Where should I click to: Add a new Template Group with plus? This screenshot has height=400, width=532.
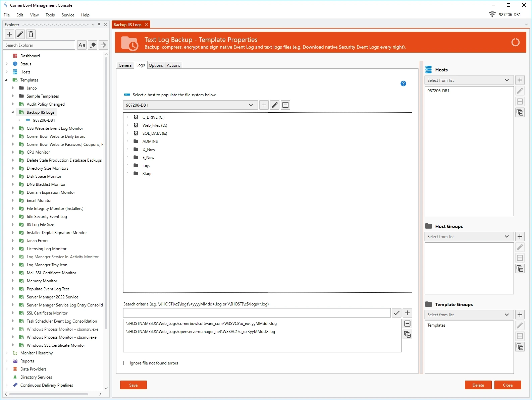click(x=520, y=315)
